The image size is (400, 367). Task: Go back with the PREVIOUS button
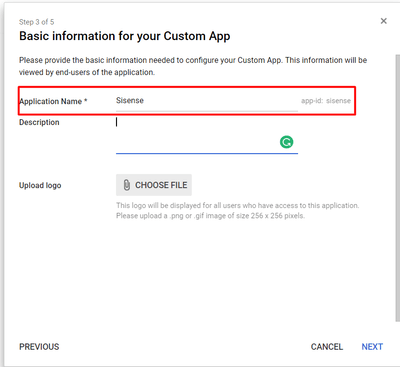tap(39, 347)
